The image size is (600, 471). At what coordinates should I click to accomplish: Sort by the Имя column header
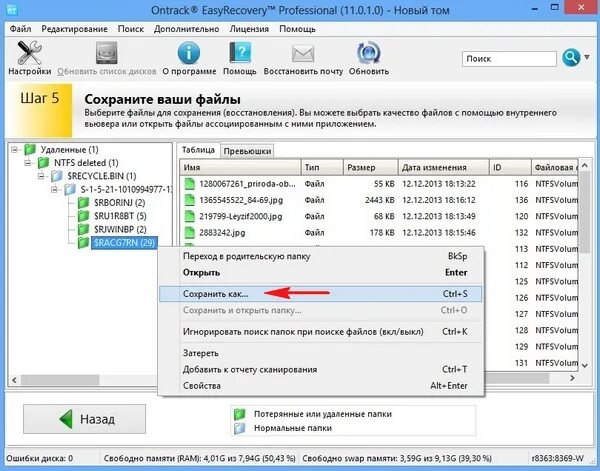pyautogui.click(x=240, y=168)
